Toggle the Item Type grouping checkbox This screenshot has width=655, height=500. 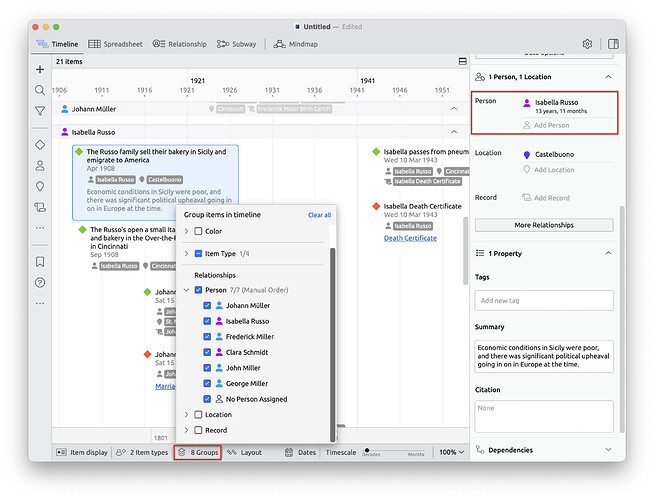[198, 254]
